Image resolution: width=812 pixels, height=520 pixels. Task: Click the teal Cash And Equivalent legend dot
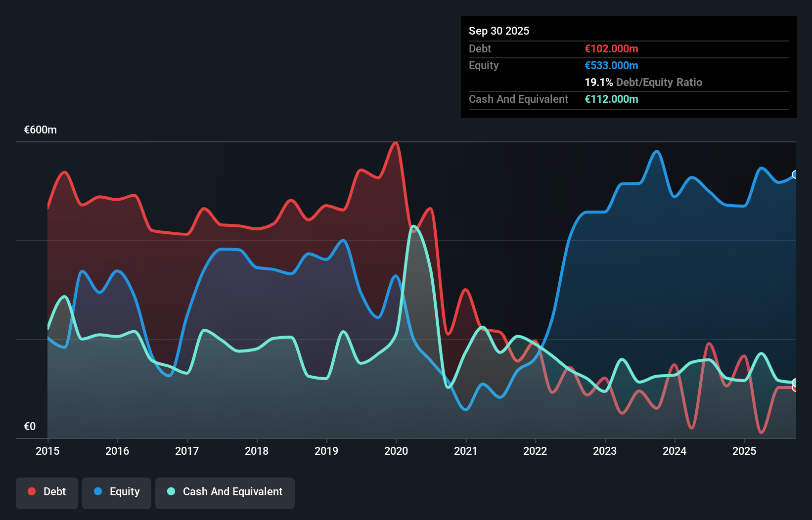(170, 491)
